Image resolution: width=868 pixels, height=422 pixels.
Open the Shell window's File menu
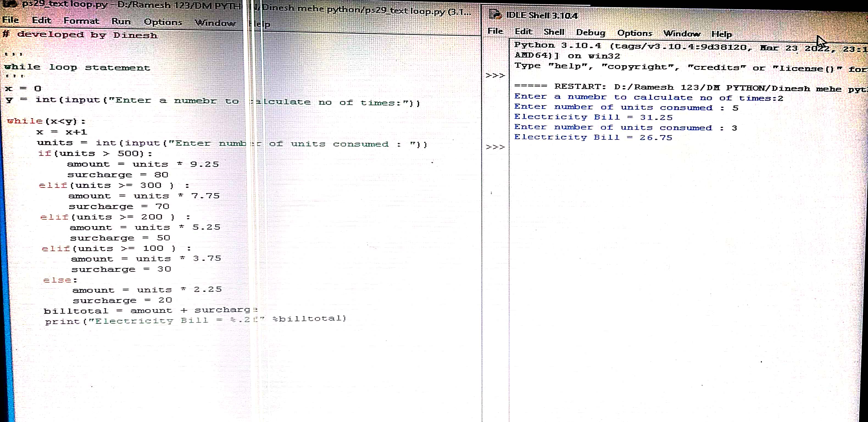(x=495, y=31)
